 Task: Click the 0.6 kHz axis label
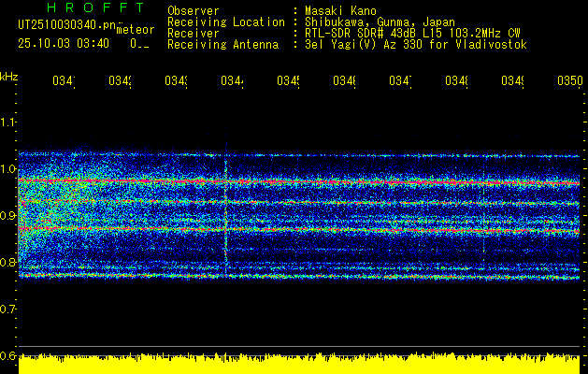[x=8, y=355]
